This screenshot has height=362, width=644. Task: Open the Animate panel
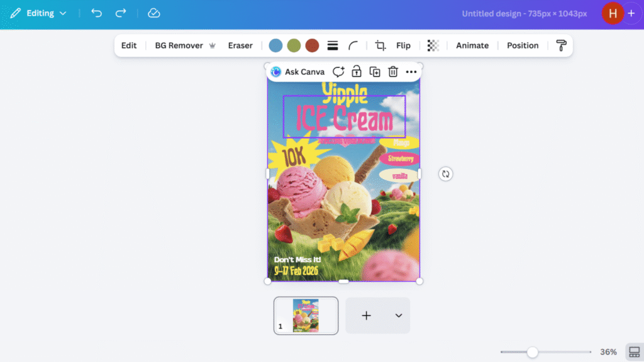[472, 45]
